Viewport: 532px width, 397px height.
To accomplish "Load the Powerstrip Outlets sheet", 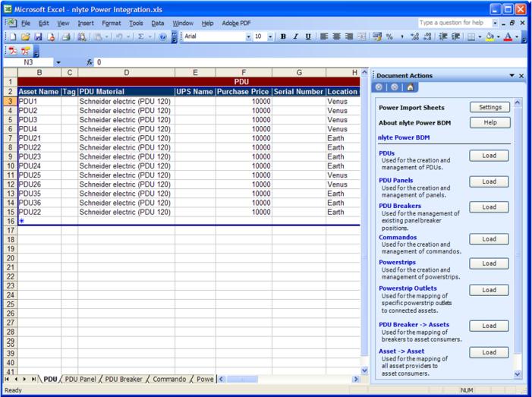I will click(489, 290).
